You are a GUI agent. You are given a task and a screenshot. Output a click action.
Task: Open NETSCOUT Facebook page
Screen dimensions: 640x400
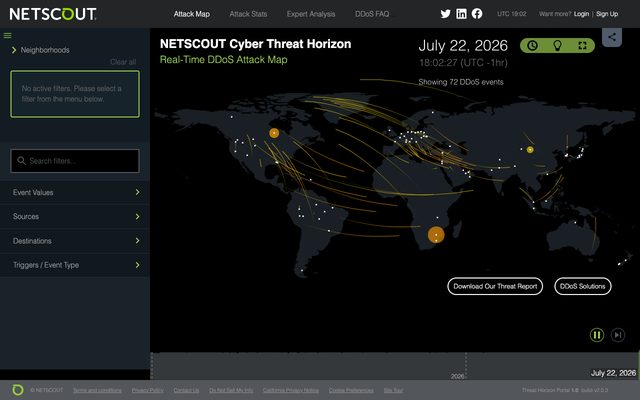[477, 14]
